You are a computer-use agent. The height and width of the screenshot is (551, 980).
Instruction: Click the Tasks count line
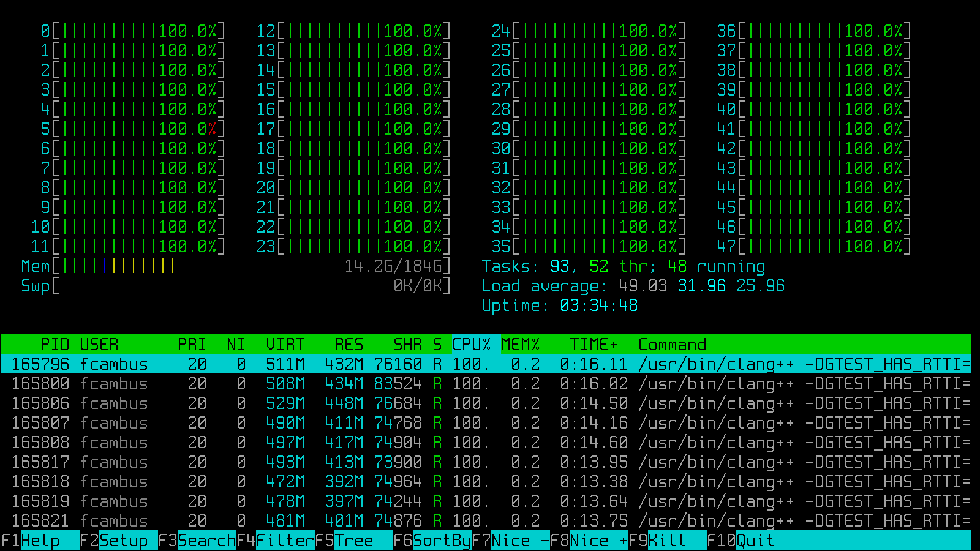point(624,266)
